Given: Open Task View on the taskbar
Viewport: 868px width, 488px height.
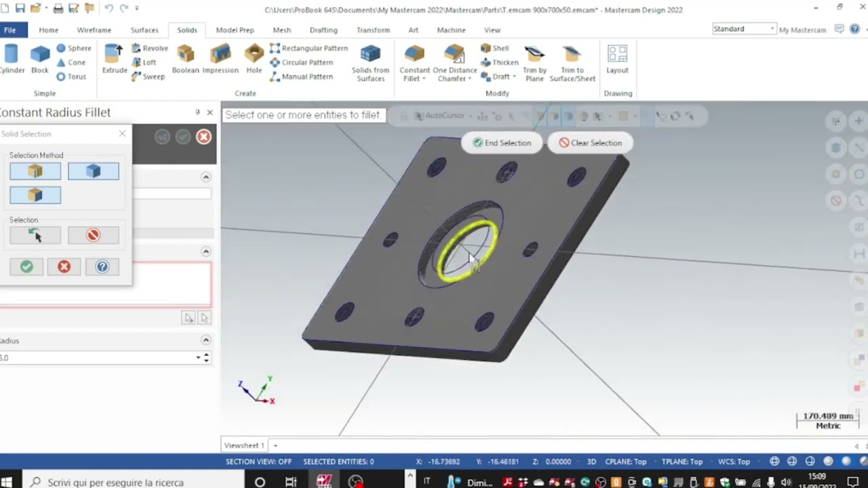Looking at the screenshot, I should click(x=291, y=482).
